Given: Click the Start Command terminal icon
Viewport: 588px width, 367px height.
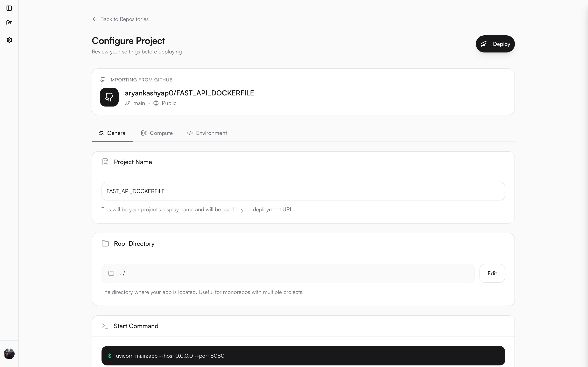Looking at the screenshot, I should tap(105, 326).
